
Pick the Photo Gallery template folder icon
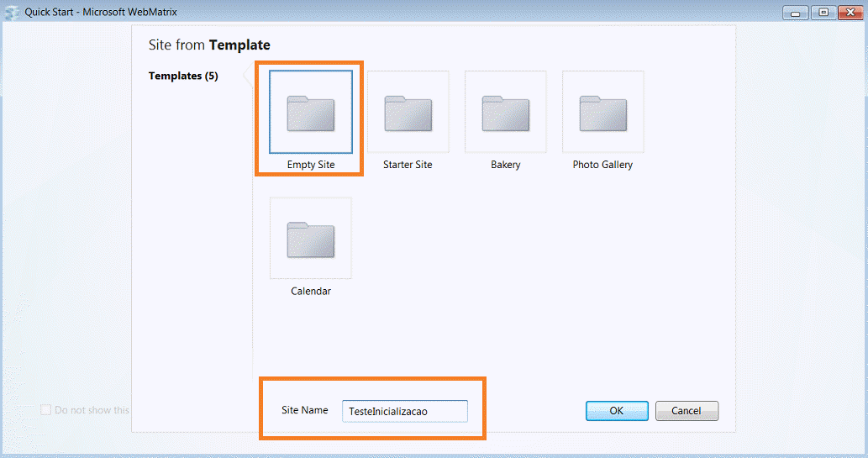(x=602, y=113)
